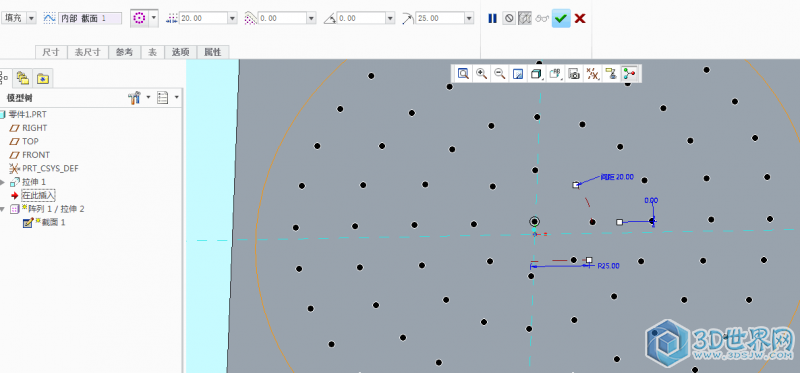This screenshot has width=800, height=373.
Task: Select the 拉伸 1 feature
Action: [x=34, y=182]
